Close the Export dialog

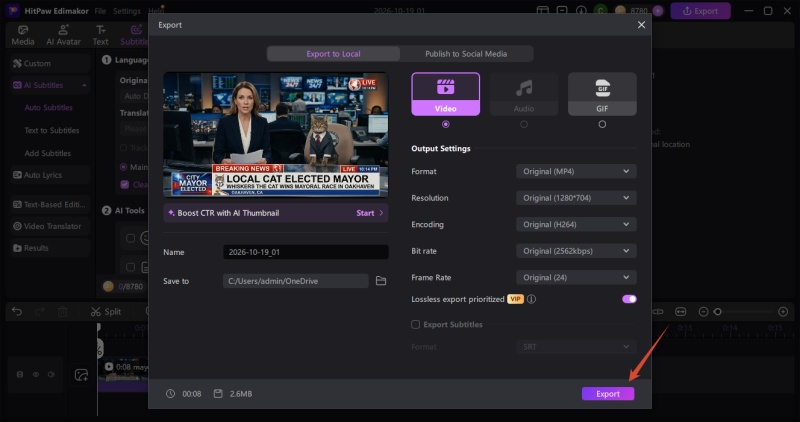641,24
